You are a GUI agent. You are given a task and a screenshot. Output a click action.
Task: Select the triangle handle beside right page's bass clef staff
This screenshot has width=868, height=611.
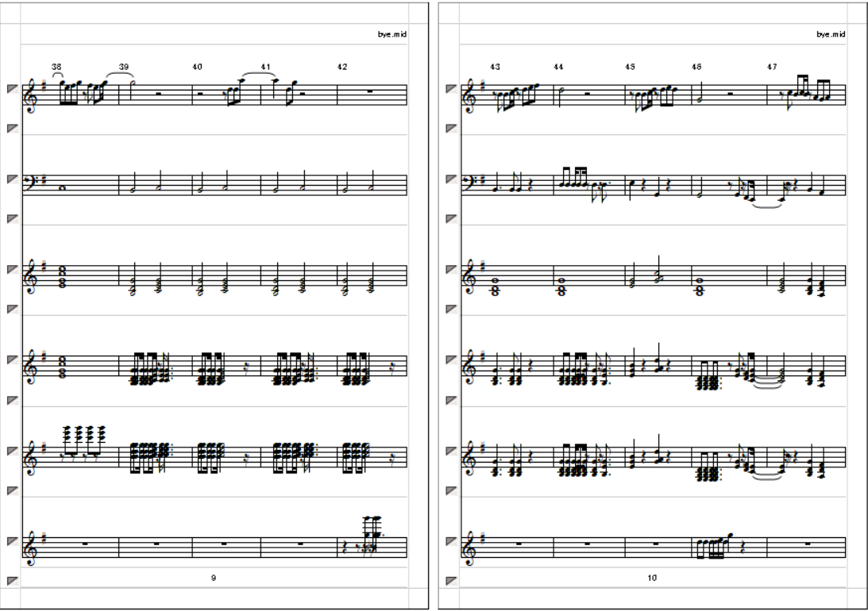pyautogui.click(x=451, y=179)
